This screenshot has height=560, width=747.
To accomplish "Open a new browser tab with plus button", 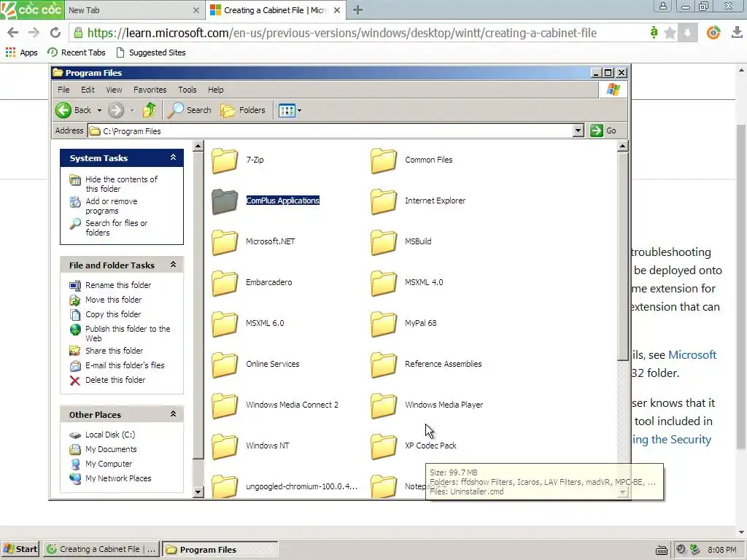I will 357,9.
